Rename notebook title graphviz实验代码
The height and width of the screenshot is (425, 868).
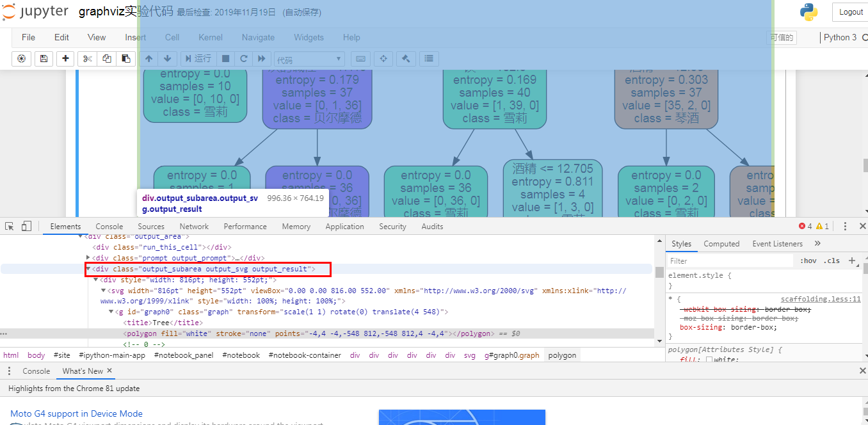click(x=125, y=12)
